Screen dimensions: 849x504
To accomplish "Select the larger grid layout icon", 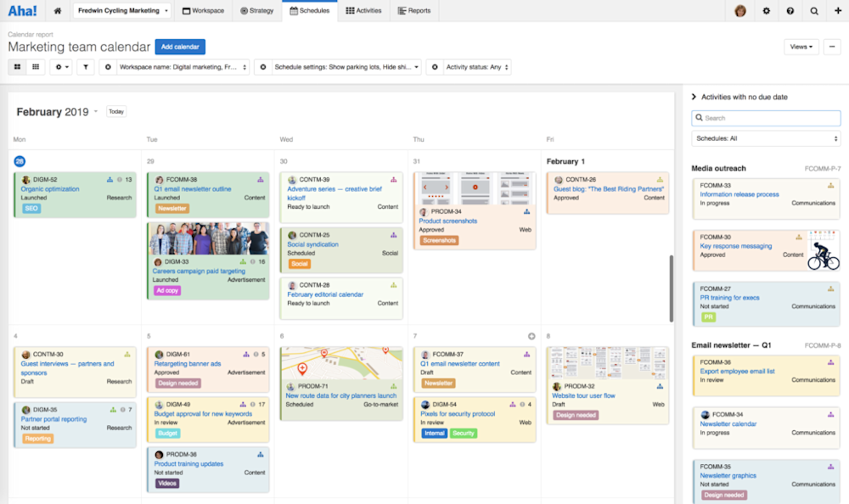I will (x=16, y=67).
